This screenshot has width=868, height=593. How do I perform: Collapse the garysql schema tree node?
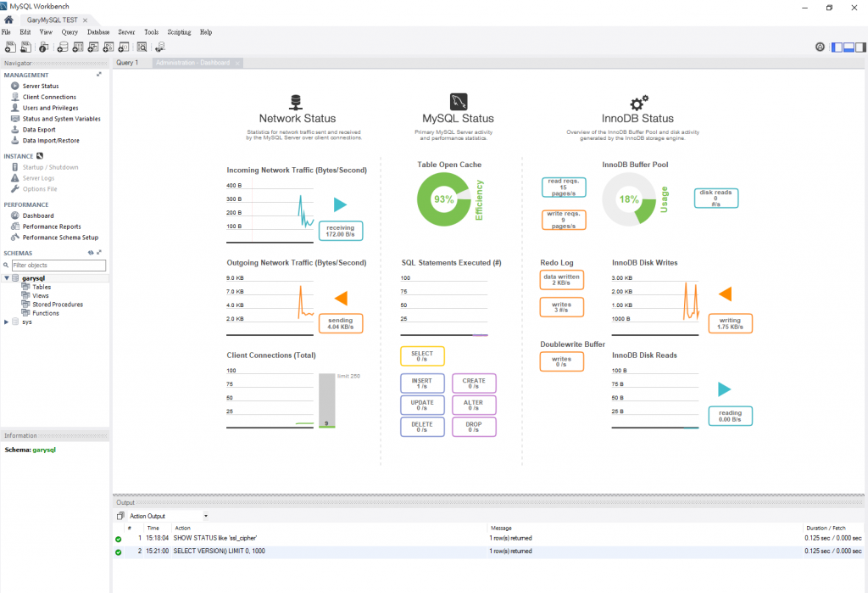click(x=7, y=278)
